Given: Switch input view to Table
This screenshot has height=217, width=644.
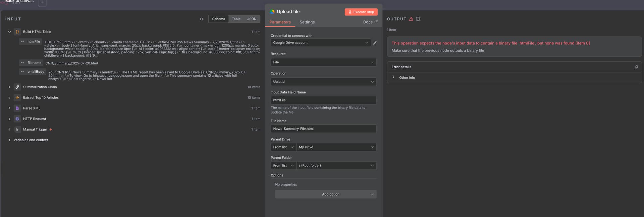Looking at the screenshot, I should pos(236,19).
